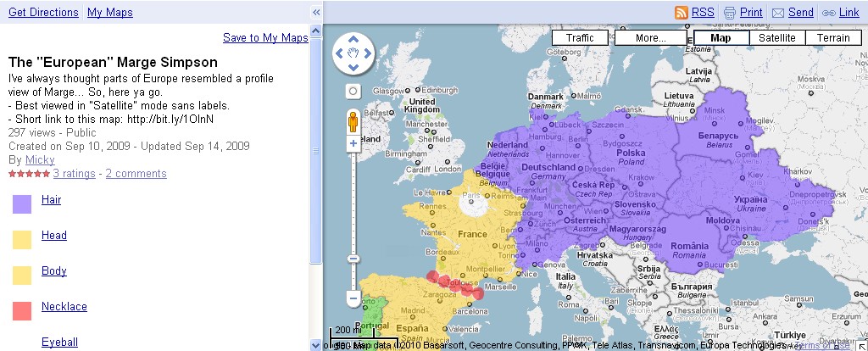This screenshot has height=351, width=868.
Task: Click the printer icon
Action: pyautogui.click(x=730, y=13)
